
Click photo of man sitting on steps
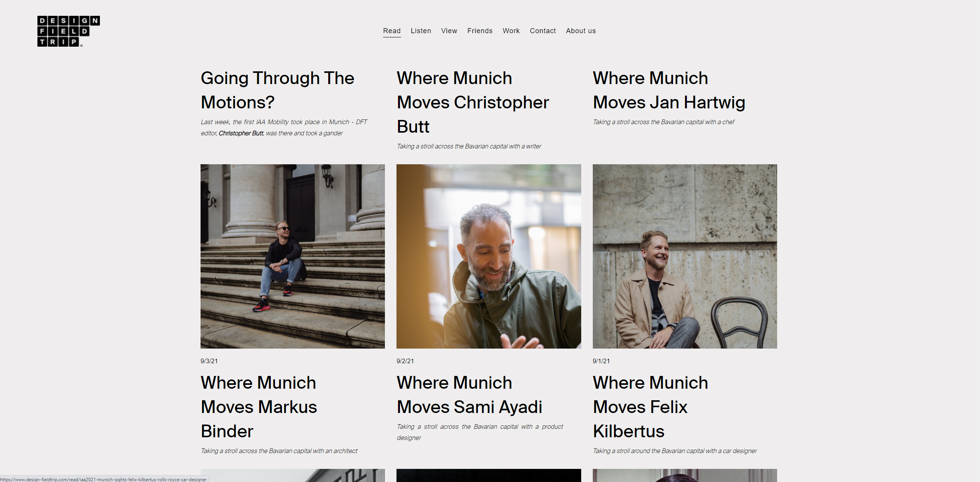(x=292, y=256)
